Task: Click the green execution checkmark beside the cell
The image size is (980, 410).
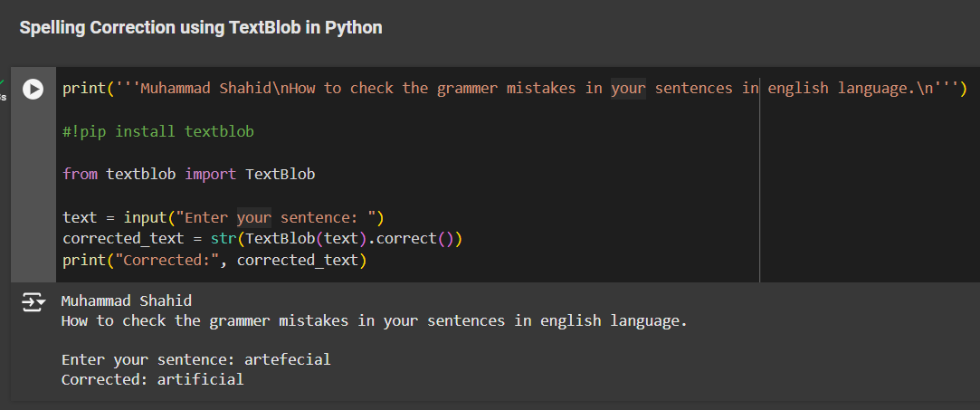Action: pyautogui.click(x=3, y=82)
